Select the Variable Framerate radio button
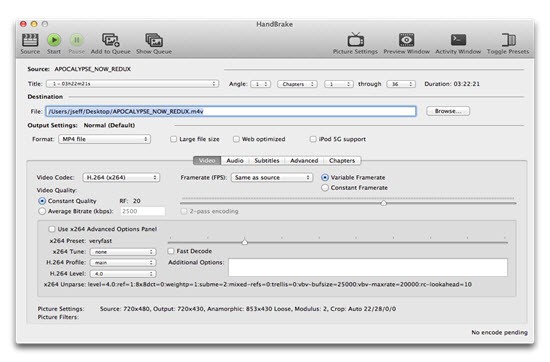Viewport: 550px width, 362px height. click(325, 177)
